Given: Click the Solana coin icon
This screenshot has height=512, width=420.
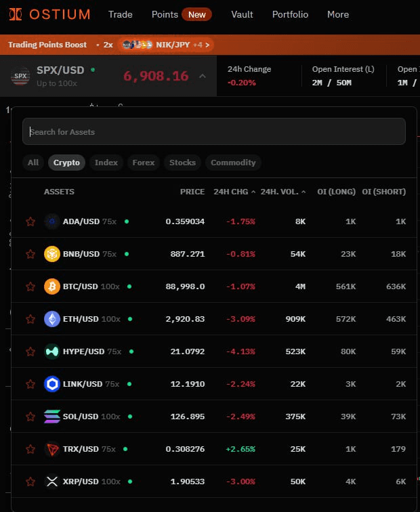Looking at the screenshot, I should click(52, 417).
